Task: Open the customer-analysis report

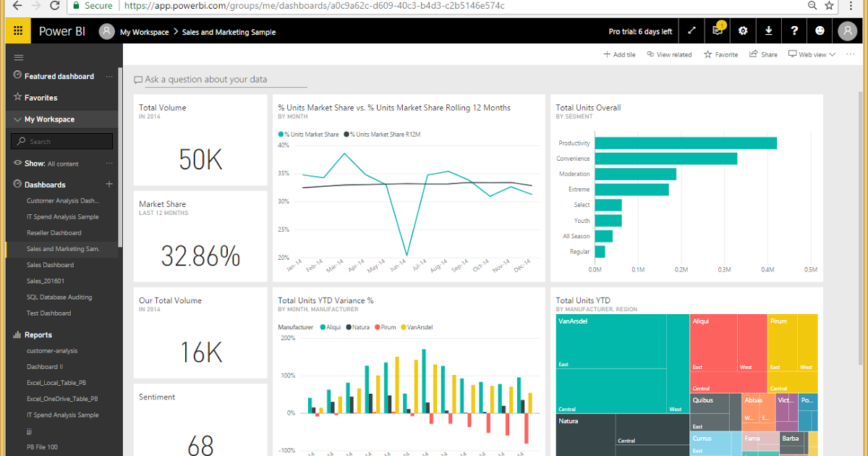Action: tap(52, 351)
